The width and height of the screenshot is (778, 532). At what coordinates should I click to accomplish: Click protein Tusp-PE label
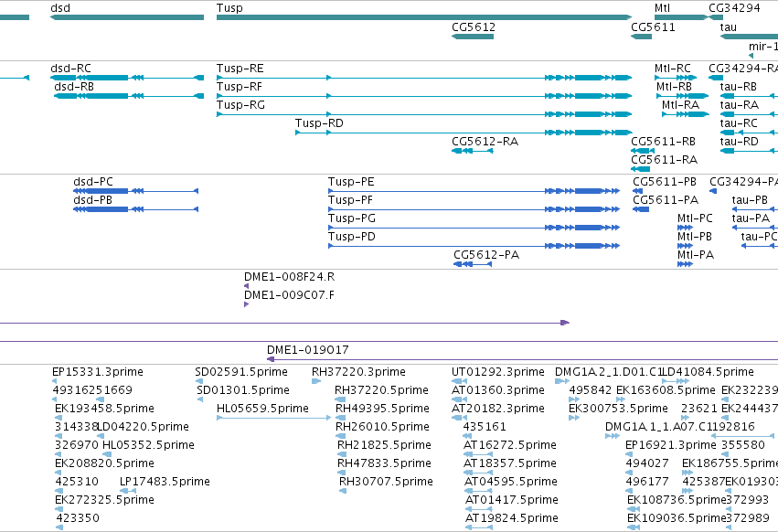pyautogui.click(x=351, y=182)
